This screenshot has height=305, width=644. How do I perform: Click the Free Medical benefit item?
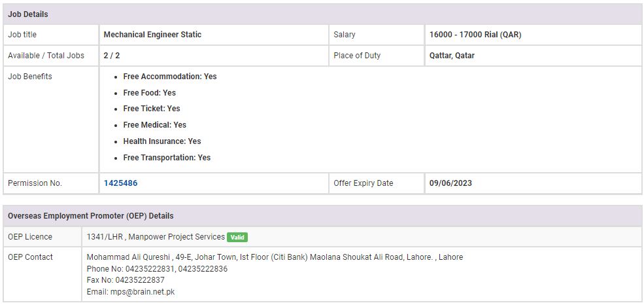154,125
